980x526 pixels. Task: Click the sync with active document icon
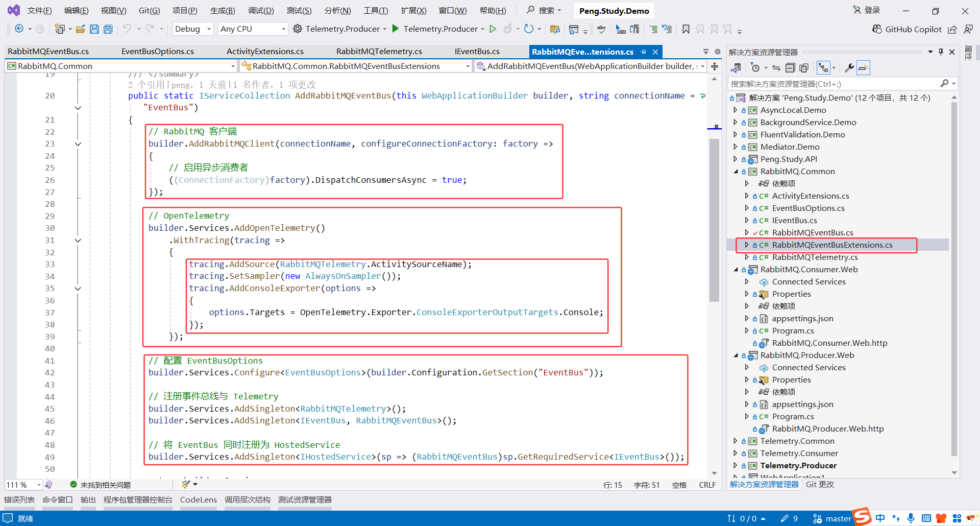pos(776,67)
